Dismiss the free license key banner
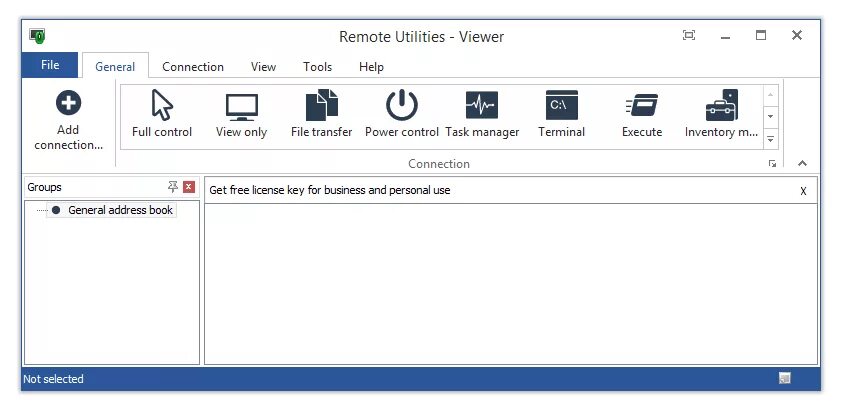This screenshot has width=843, height=418. coord(803,191)
